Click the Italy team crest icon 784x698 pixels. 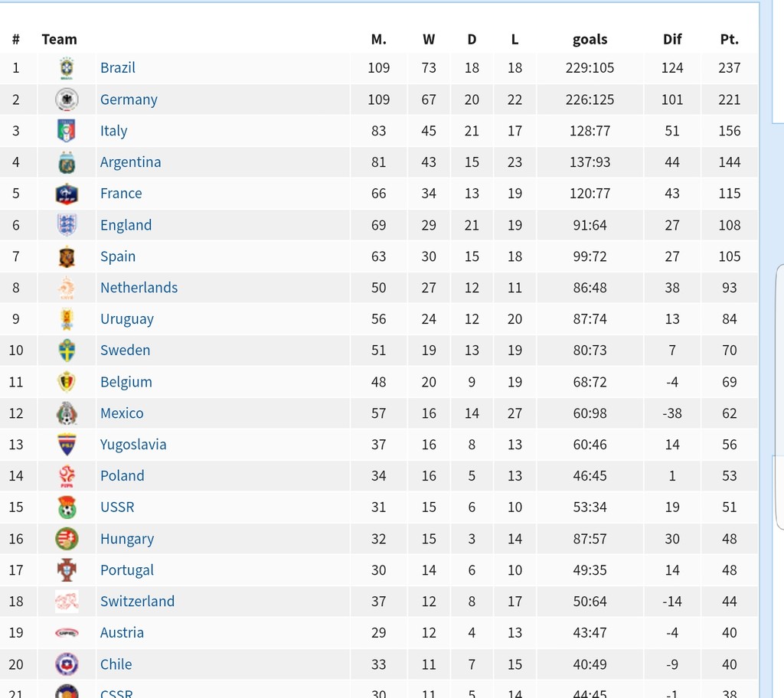tap(67, 131)
